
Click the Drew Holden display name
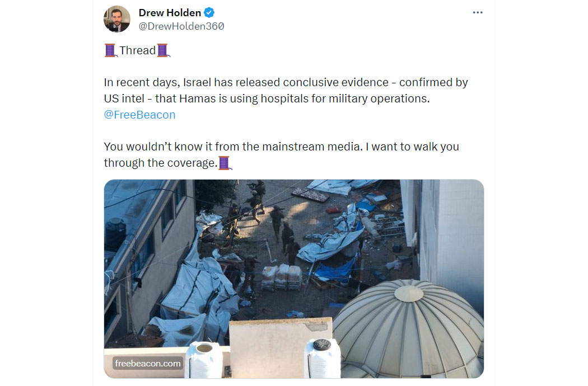[170, 13]
